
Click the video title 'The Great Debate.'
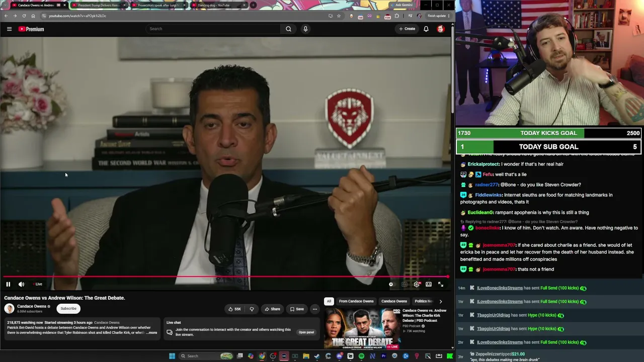pyautogui.click(x=64, y=298)
